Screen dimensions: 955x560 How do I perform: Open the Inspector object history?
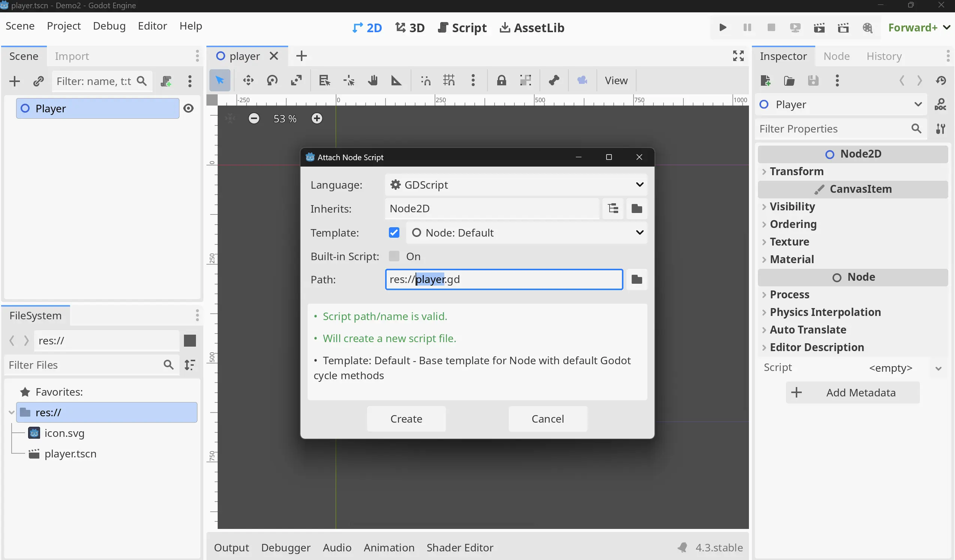click(x=941, y=80)
